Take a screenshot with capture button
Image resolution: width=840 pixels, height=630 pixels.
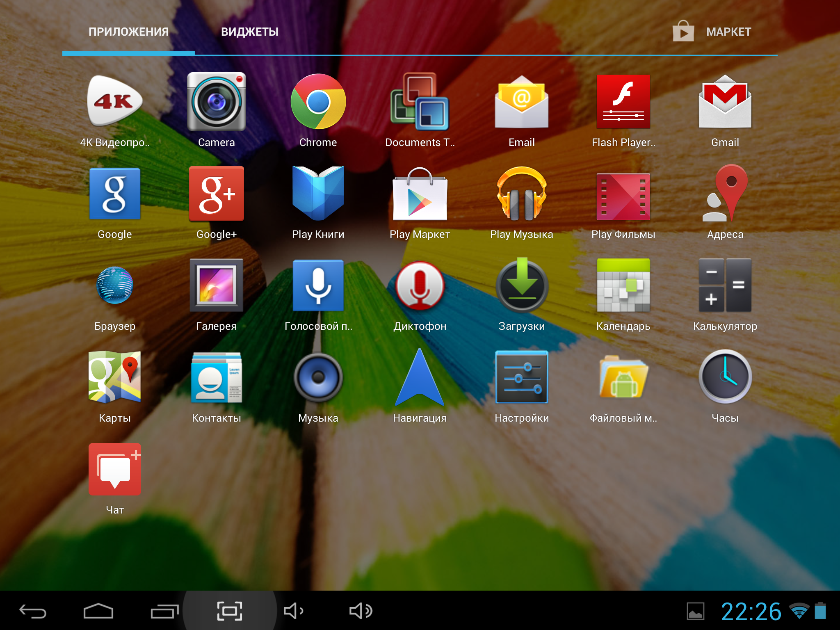pos(230,611)
